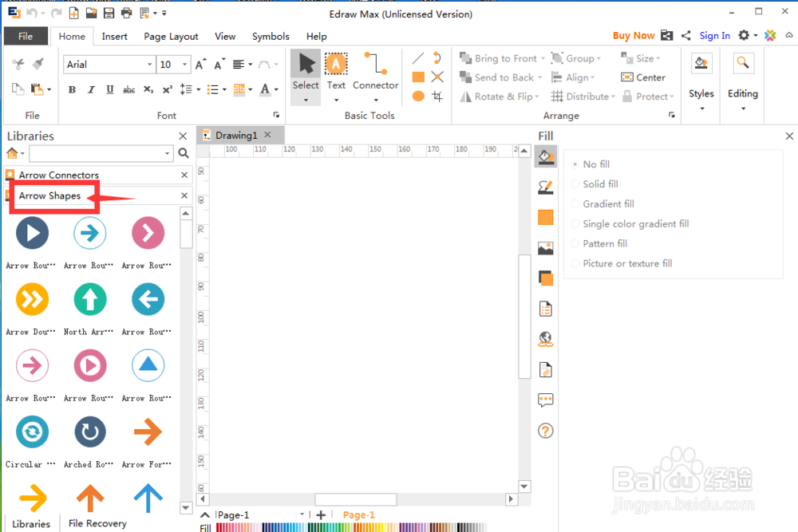Open the Fill tab icon in side panel
Viewport: 798px width, 532px height.
coord(545,156)
